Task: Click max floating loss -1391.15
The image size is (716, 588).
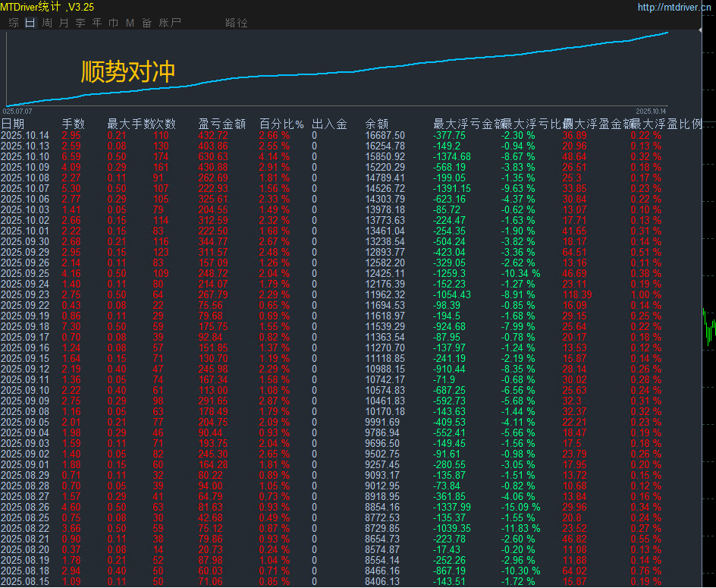Action: click(451, 189)
